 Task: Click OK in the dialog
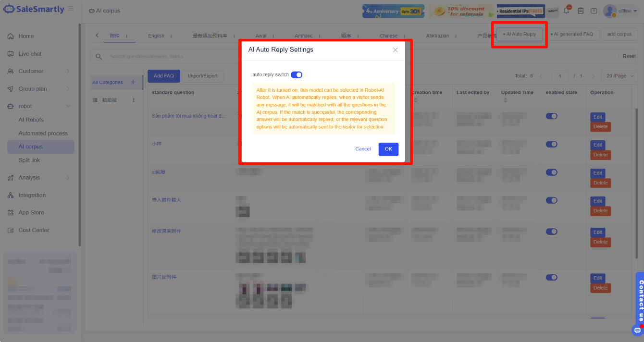388,149
